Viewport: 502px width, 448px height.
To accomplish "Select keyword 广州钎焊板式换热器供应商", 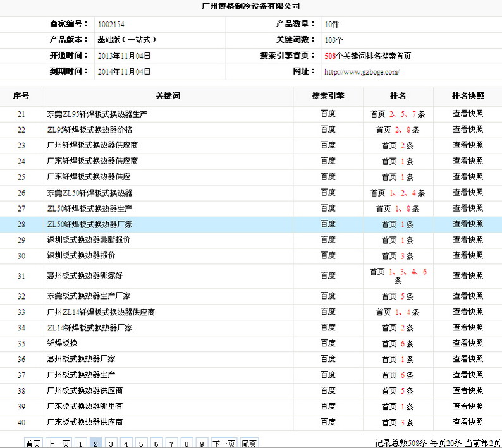I will click(x=92, y=145).
